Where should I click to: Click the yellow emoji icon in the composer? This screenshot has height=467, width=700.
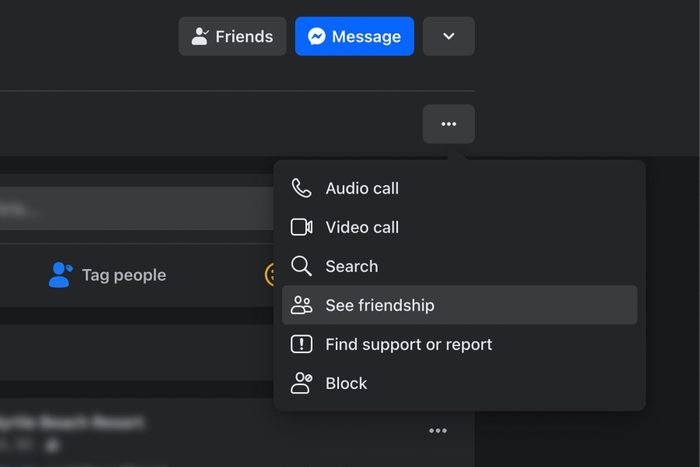(270, 275)
